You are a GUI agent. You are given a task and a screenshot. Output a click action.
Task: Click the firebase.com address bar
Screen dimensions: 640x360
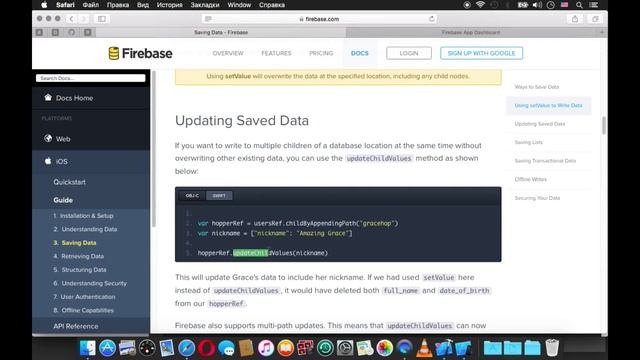(x=319, y=19)
